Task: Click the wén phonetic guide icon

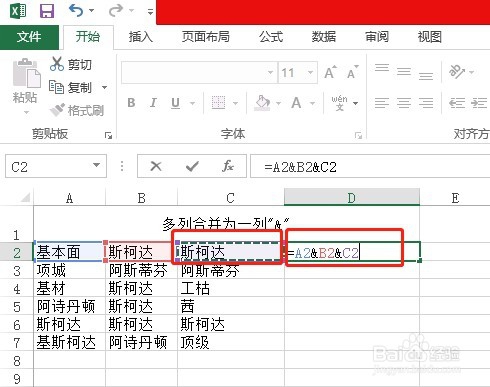Action: 339,103
